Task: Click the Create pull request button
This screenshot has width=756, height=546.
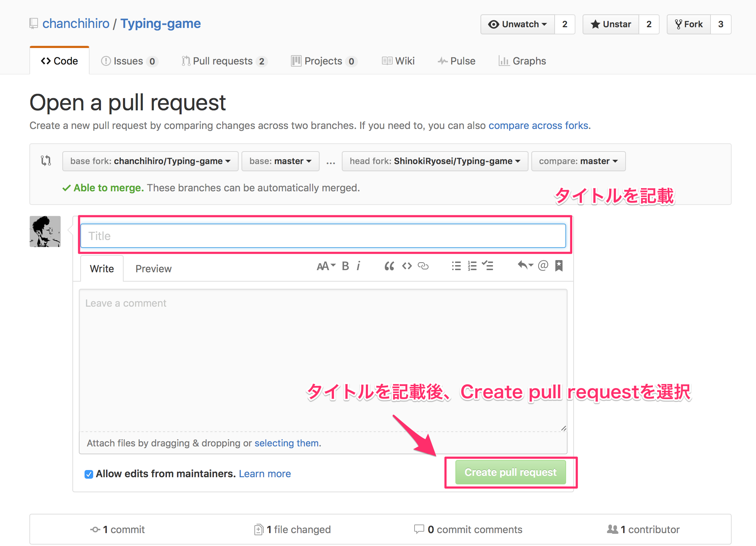Action: [x=510, y=472]
